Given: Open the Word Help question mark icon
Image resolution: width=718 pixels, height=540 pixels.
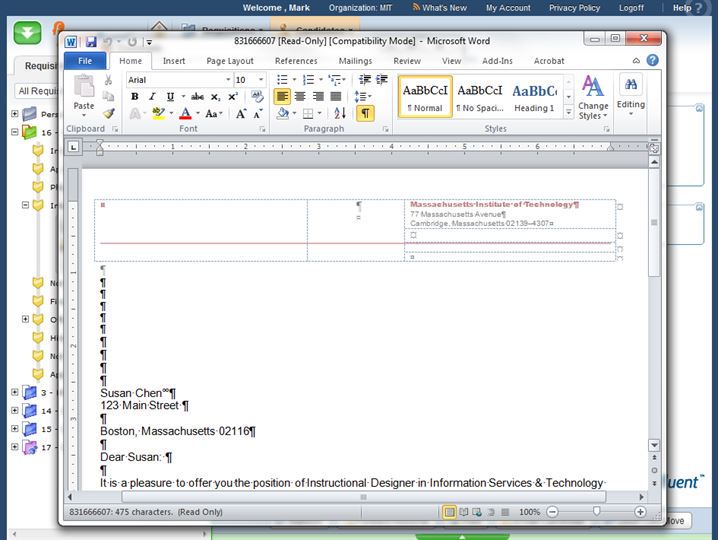Looking at the screenshot, I should tap(652, 61).
